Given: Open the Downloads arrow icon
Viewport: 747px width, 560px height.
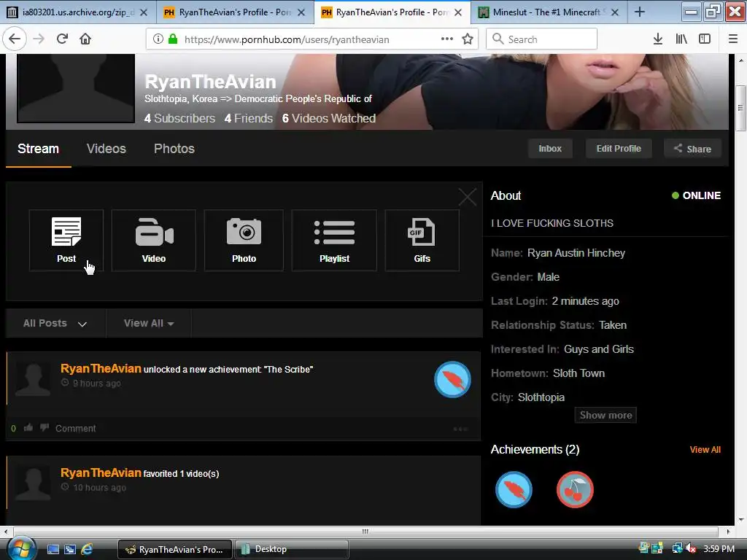Looking at the screenshot, I should [658, 39].
